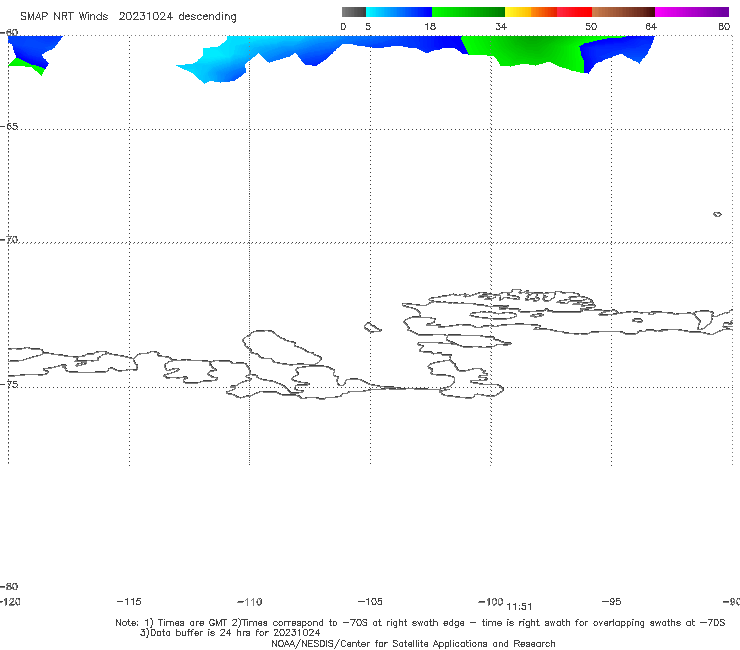The image size is (740, 650).
Task: Click the latitude label '-75'
Action: (9, 384)
